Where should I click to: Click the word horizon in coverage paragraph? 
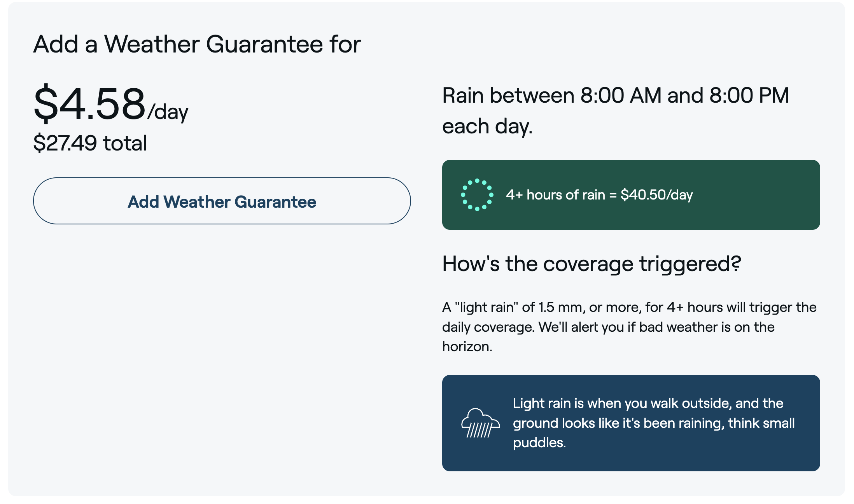click(467, 346)
